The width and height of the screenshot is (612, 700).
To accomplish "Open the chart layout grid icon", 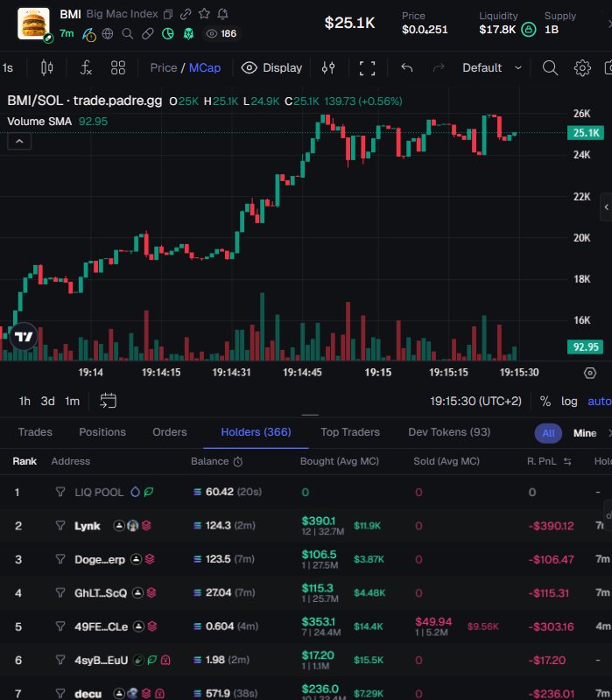I will pyautogui.click(x=118, y=68).
